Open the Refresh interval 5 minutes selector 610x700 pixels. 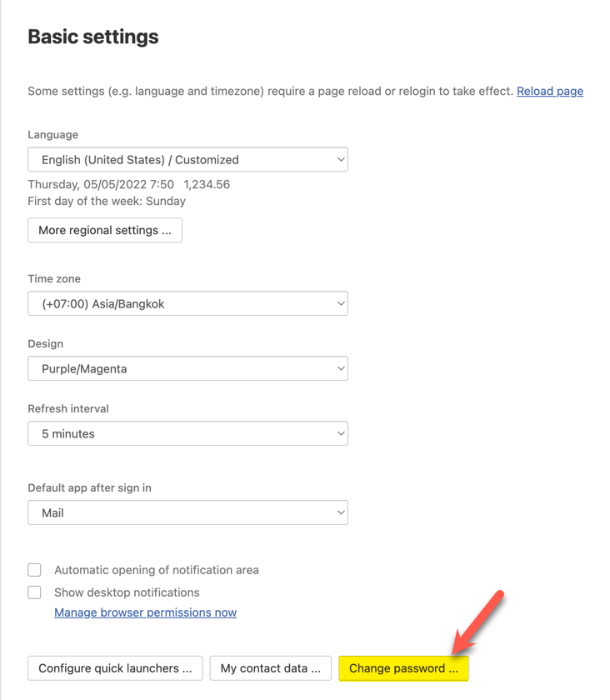tap(187, 434)
